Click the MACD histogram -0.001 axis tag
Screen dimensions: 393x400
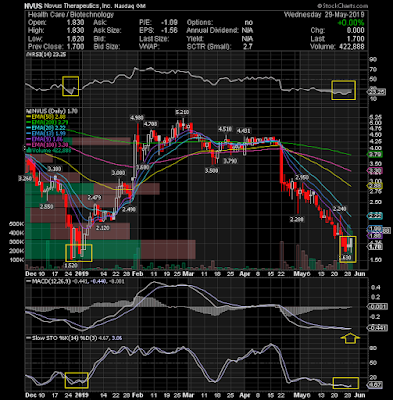pyautogui.click(x=377, y=307)
